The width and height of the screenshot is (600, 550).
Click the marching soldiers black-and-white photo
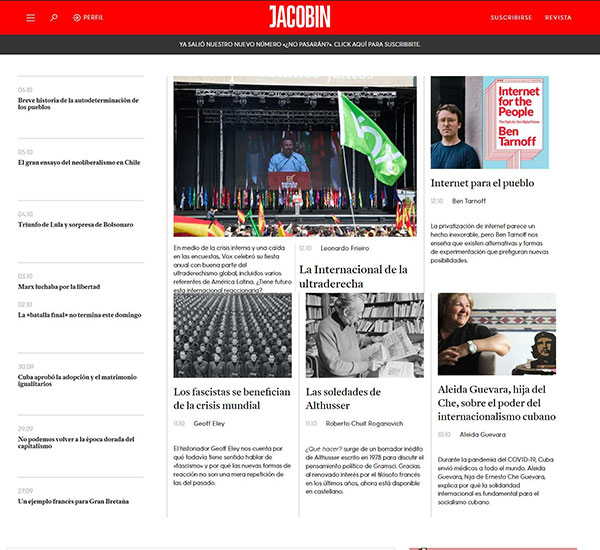(x=232, y=335)
